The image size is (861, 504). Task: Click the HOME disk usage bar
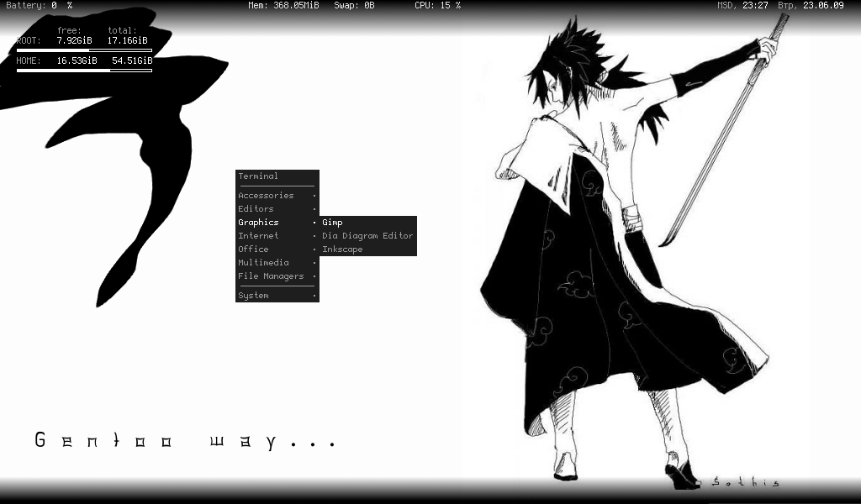pos(84,71)
